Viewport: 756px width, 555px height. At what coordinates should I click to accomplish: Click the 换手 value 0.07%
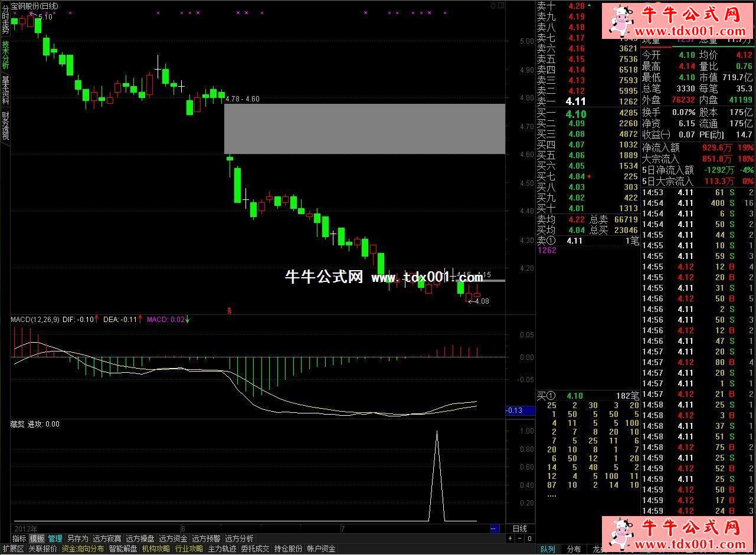click(x=683, y=112)
